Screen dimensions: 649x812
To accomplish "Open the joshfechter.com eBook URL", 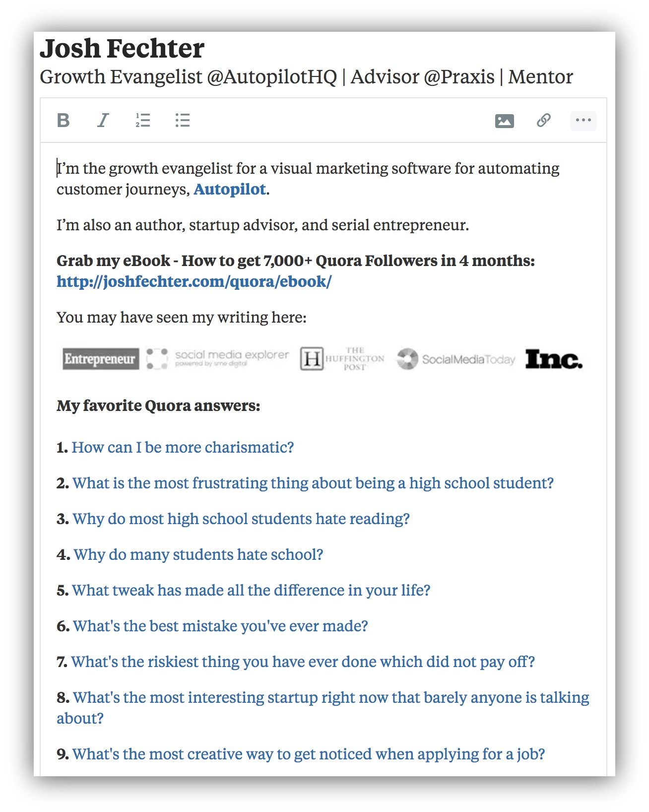I will pos(194,281).
